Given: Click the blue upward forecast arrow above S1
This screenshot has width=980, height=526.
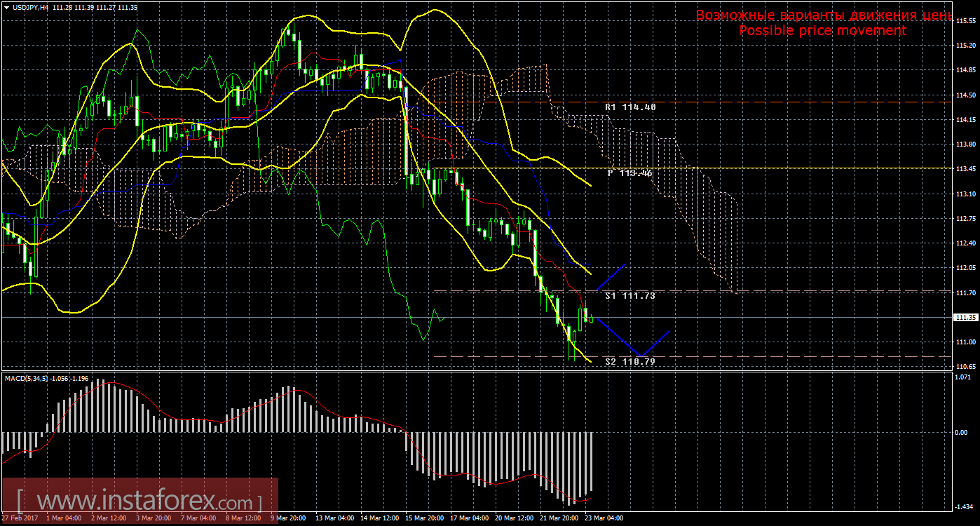Looking at the screenshot, I should 611,277.
